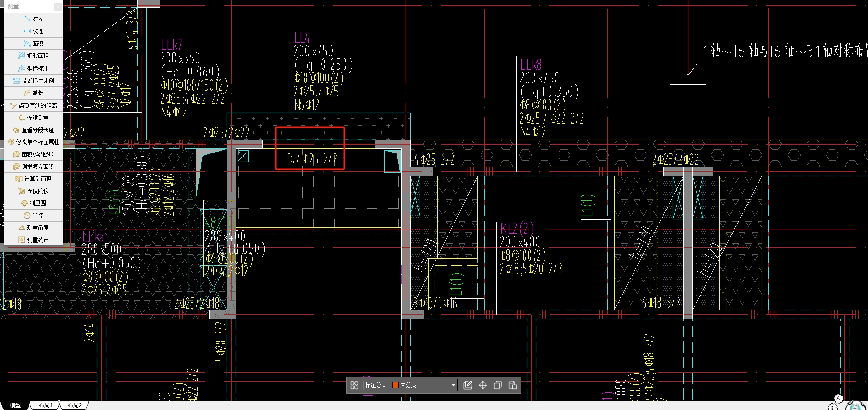The image size is (868, 410).
Task: Switch to the 布局2 layout tab
Action: (x=75, y=405)
